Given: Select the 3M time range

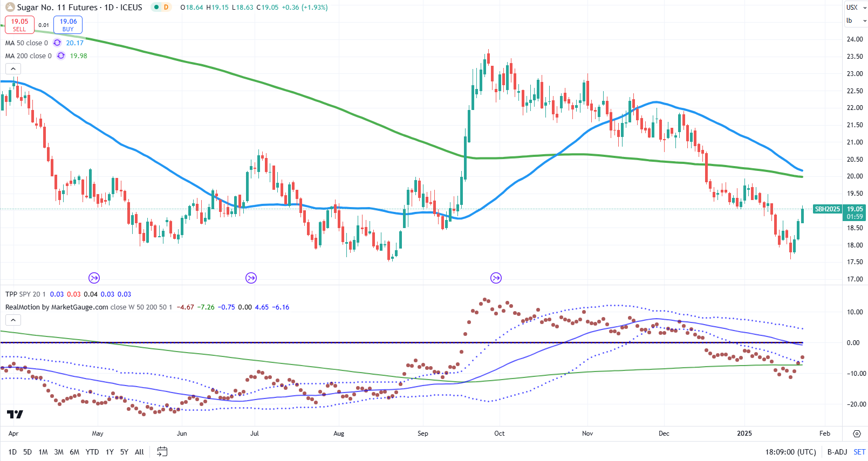Looking at the screenshot, I should (59, 452).
